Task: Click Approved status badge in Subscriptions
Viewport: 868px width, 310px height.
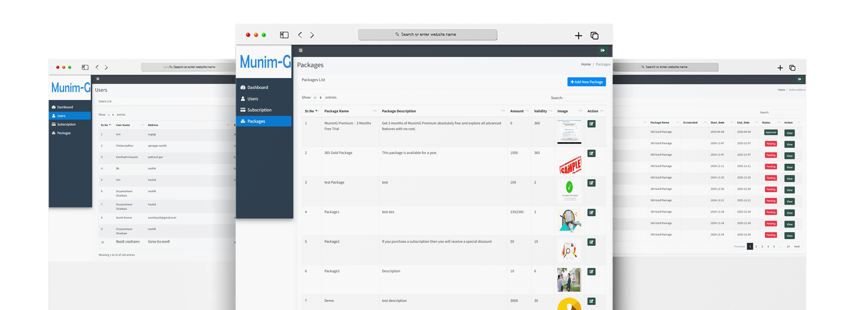Action: pyautogui.click(x=771, y=133)
